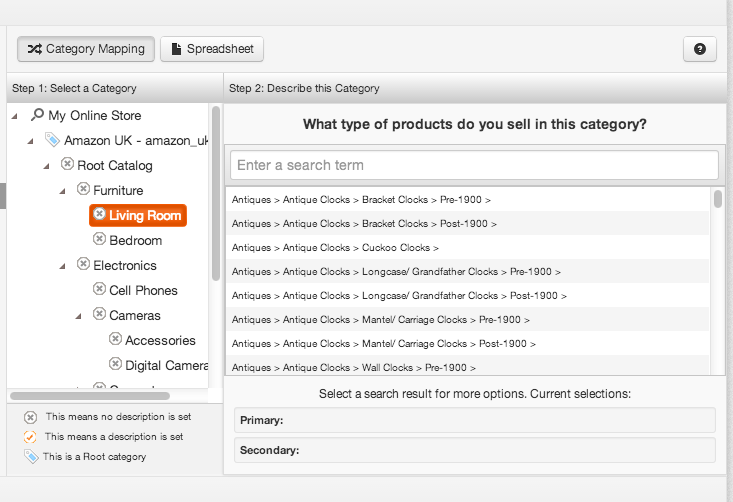This screenshot has width=733, height=502.
Task: Click the category tree vertical scrollbar
Action: (x=216, y=194)
